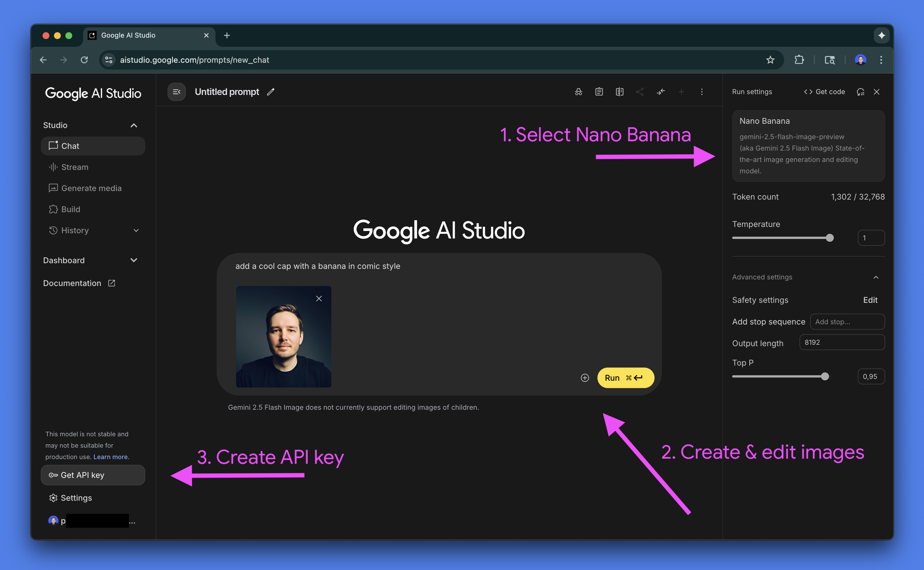Expand the Dashboard section

pyautogui.click(x=134, y=260)
